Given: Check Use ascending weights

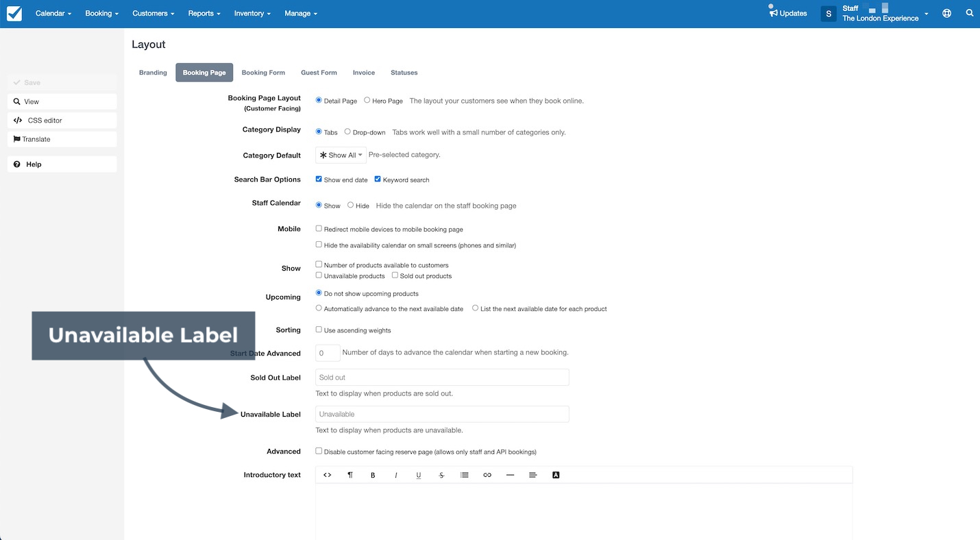Looking at the screenshot, I should click(319, 330).
